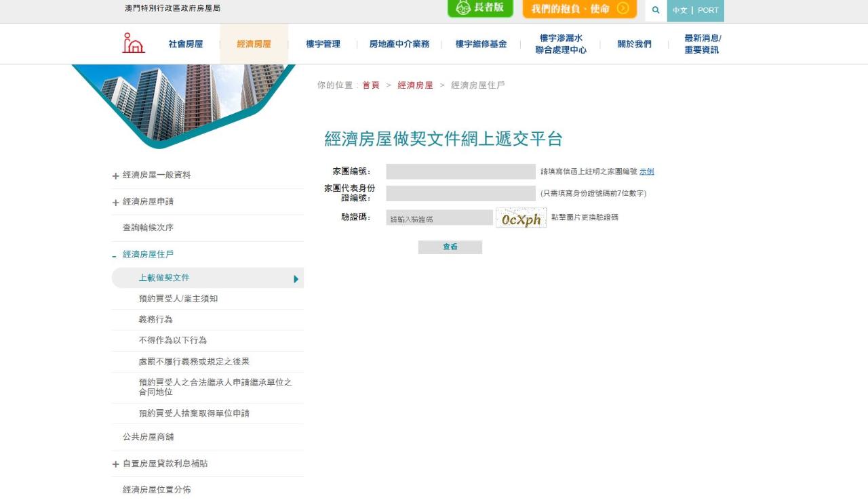
Task: Click the 我們的抱負、使命 orange banner
Action: 579,9
